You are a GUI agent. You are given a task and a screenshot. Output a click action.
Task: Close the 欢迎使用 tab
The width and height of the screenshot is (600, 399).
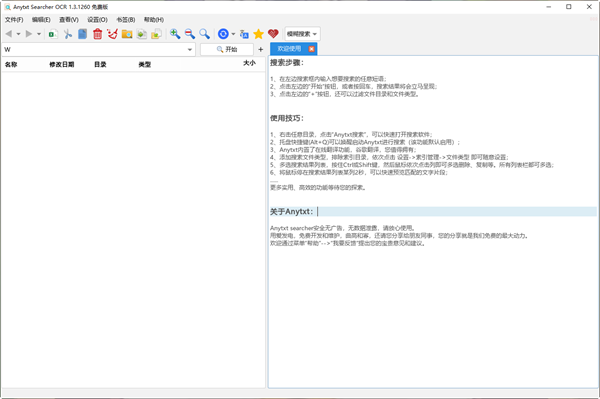pos(311,49)
